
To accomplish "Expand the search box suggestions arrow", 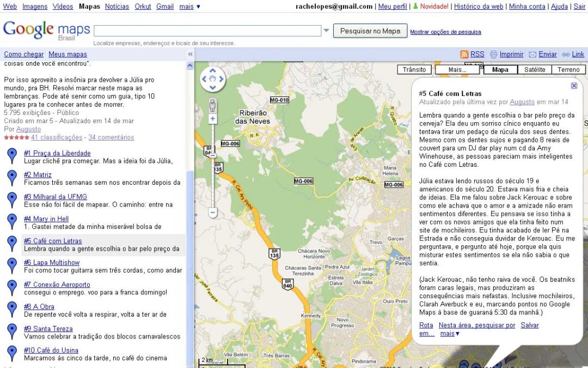I will pos(326,31).
